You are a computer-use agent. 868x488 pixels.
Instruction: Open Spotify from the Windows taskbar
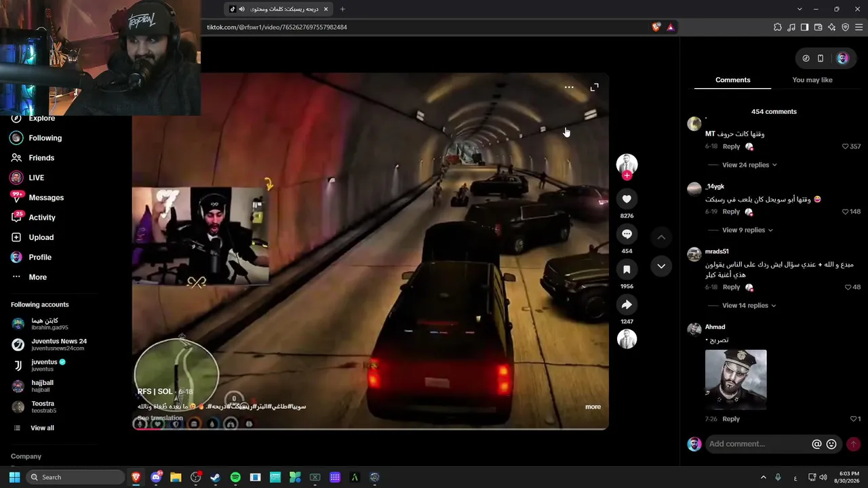pos(235,477)
